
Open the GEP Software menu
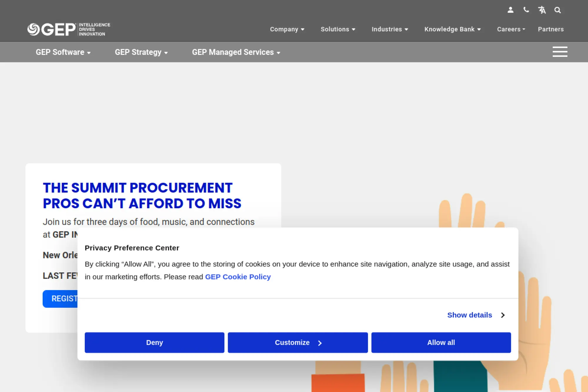coord(63,52)
